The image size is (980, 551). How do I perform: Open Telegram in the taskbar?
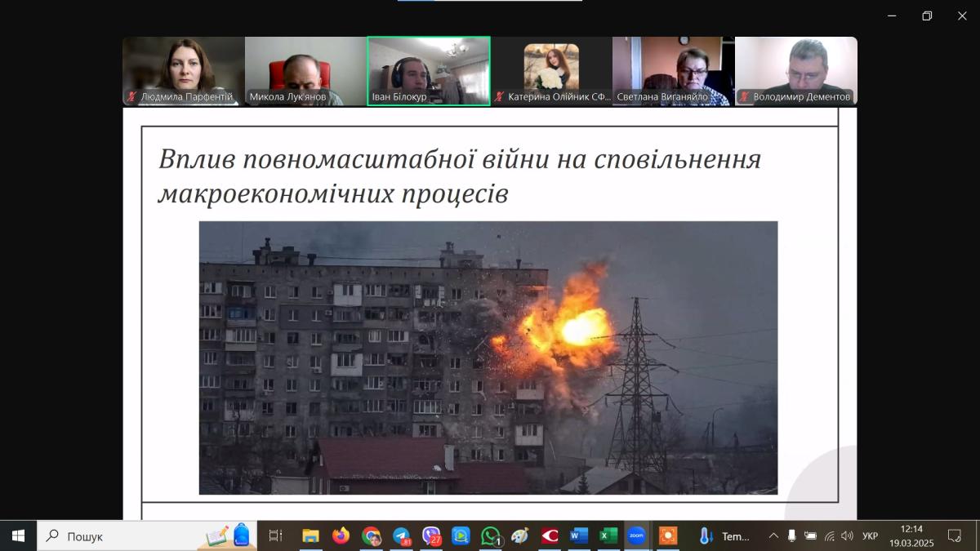(401, 536)
